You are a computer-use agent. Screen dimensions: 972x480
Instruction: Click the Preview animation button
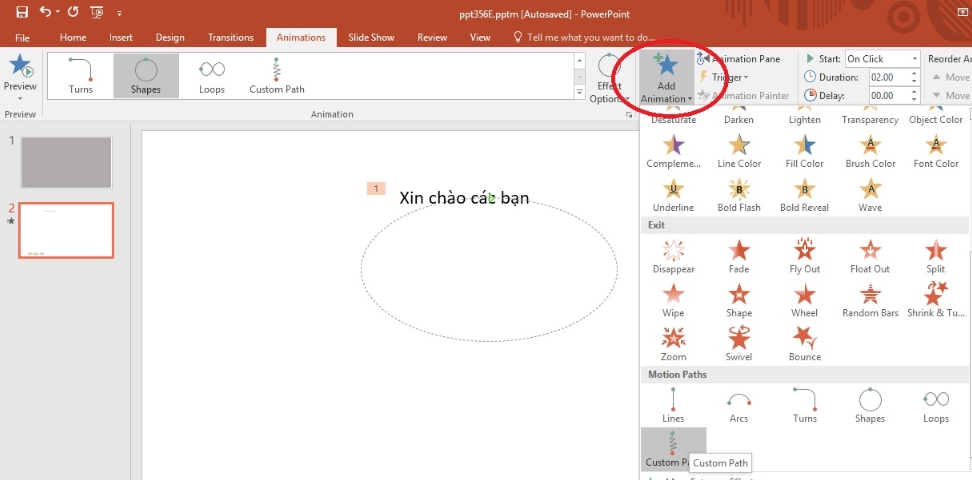[20, 77]
